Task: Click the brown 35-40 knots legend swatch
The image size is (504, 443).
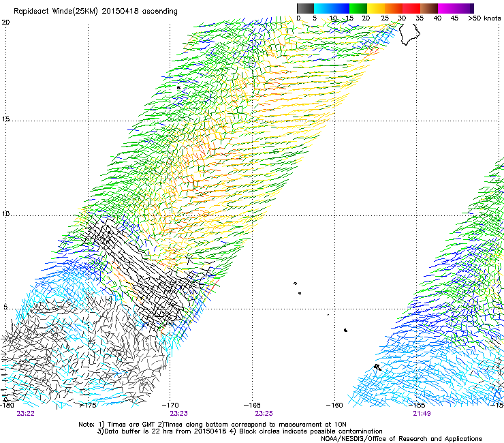Action: [x=429, y=8]
